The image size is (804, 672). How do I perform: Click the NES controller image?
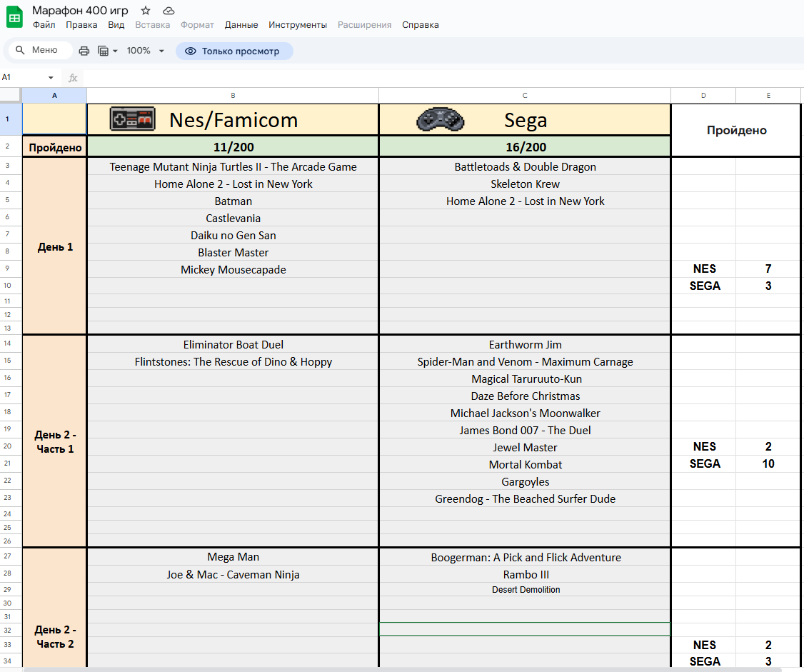[133, 119]
